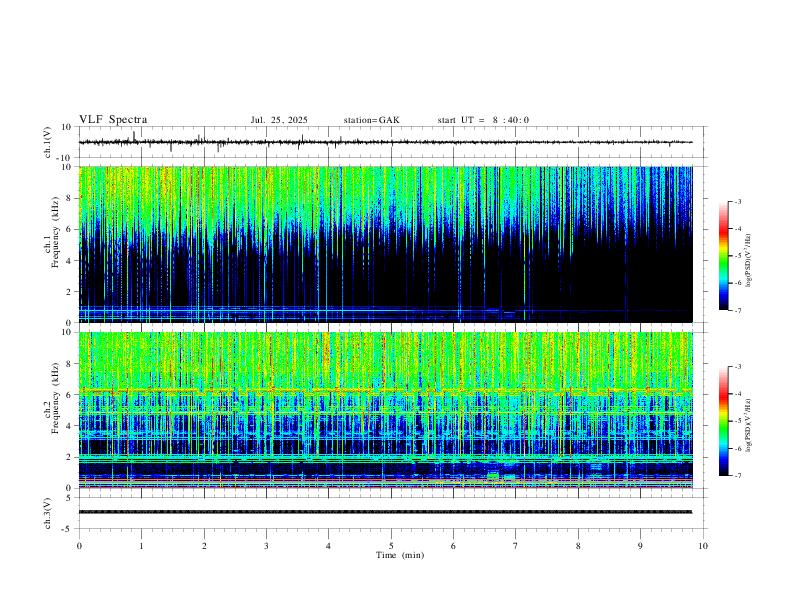Click the date 'Jul. 25, 2025'
Viewport: 792px width, 612px height.
pos(279,120)
